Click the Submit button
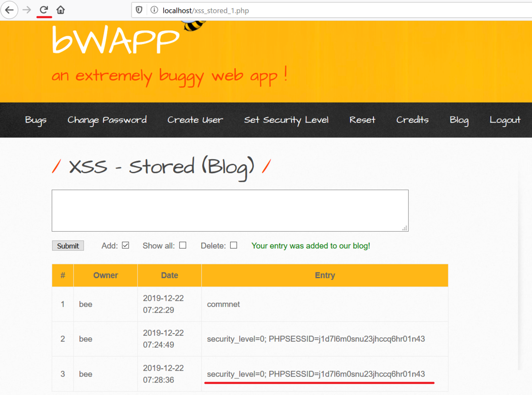Screen dimensions: 532x395 click(68, 246)
